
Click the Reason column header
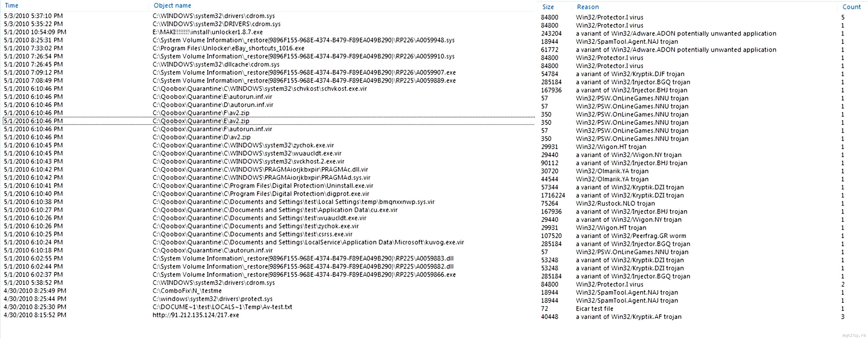click(x=588, y=7)
